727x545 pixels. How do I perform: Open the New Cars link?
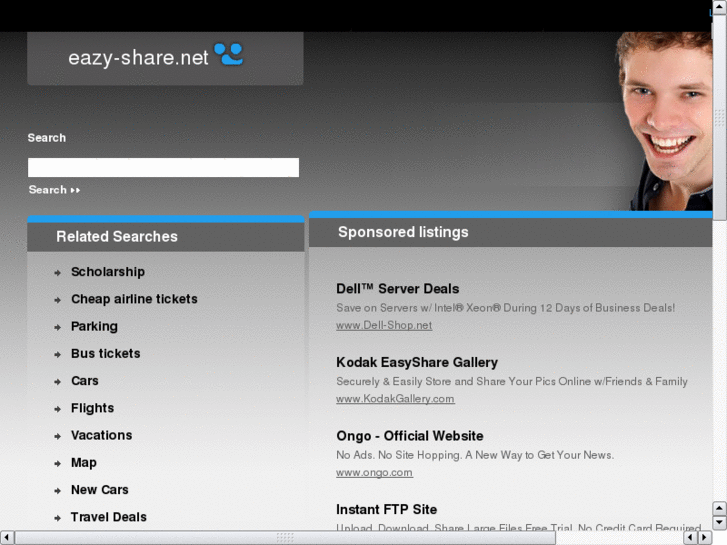[99, 490]
